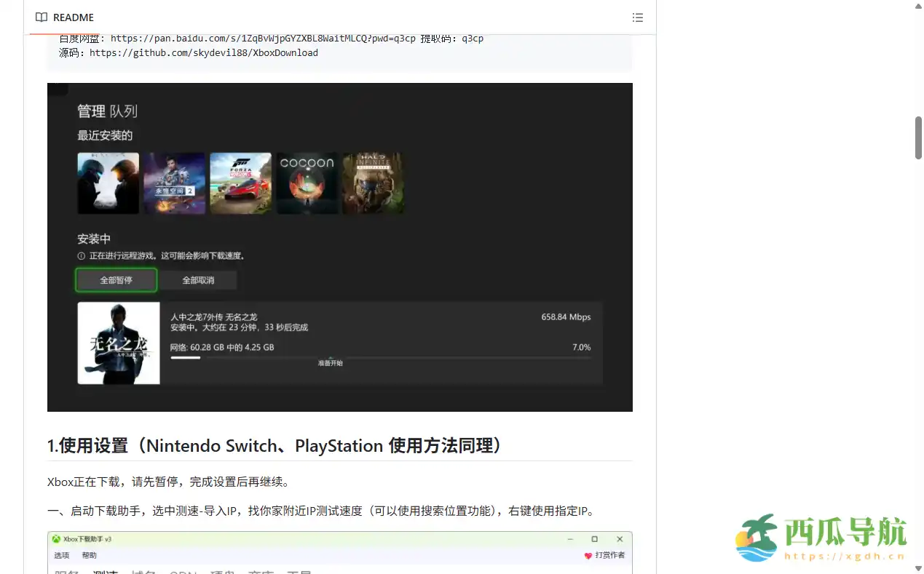Select the Halo Infinite game cover
Screen dimensions: 924x574
coord(373,183)
